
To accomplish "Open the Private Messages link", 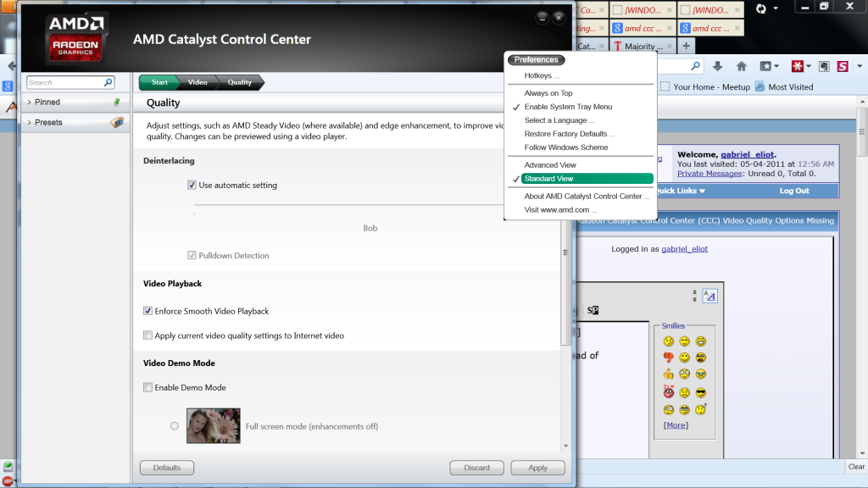I will tap(709, 173).
